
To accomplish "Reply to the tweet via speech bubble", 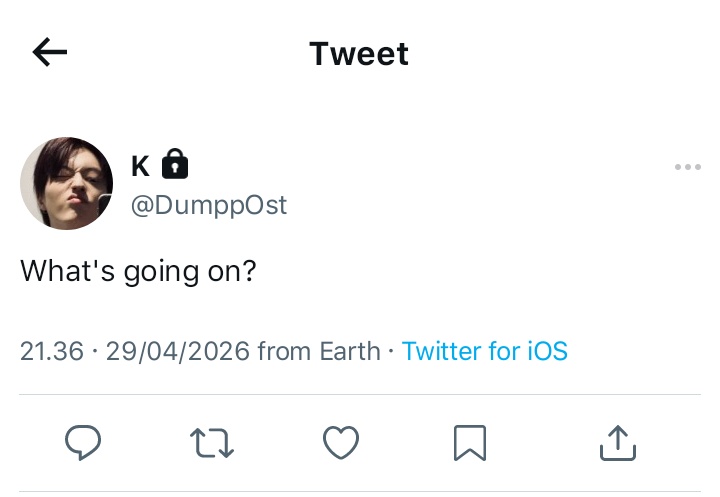I will click(83, 442).
